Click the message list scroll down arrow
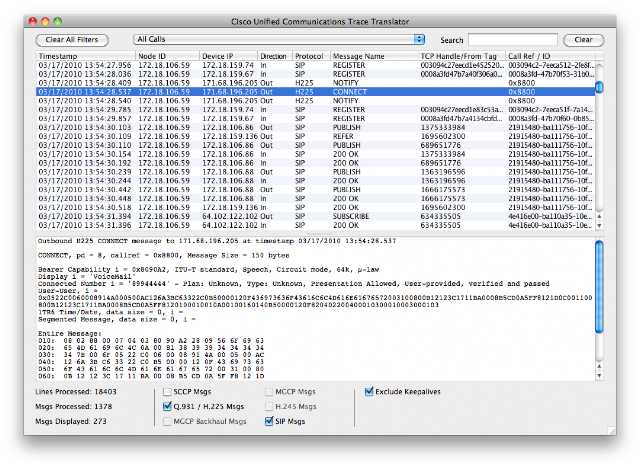The image size is (640, 468). (x=599, y=225)
